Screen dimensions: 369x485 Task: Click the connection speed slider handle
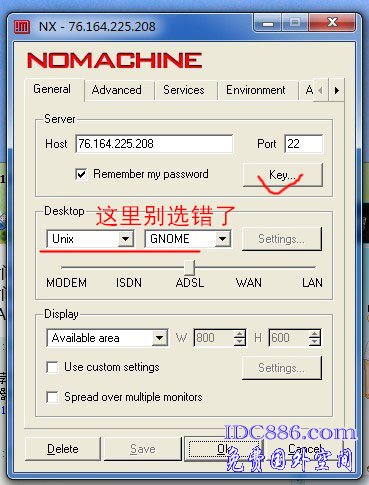pos(189,267)
